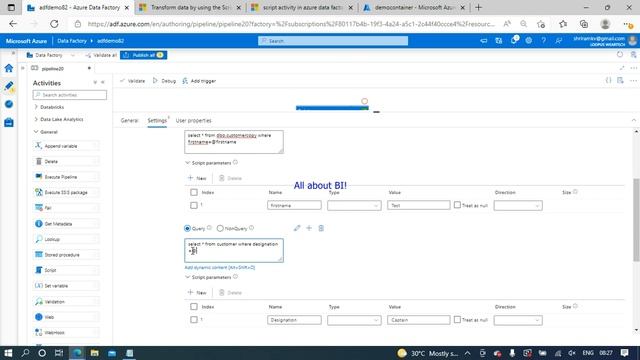Select the Execute SSIS package activity
The height and width of the screenshot is (360, 640).
coord(66,192)
